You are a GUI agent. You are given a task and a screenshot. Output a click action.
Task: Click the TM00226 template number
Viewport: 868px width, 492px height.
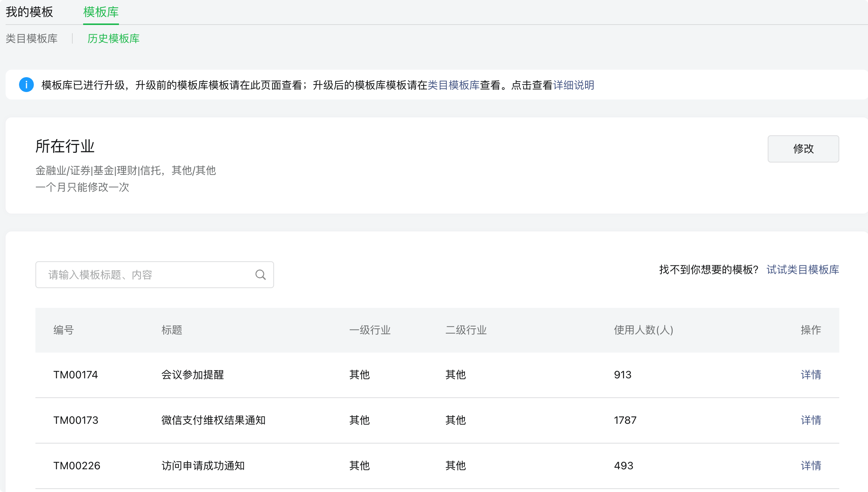pyautogui.click(x=77, y=466)
